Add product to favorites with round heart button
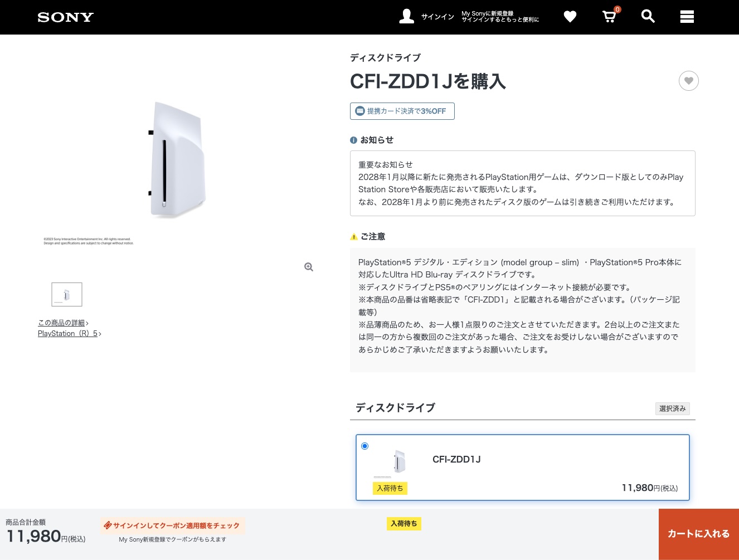The image size is (739, 560). pyautogui.click(x=689, y=81)
